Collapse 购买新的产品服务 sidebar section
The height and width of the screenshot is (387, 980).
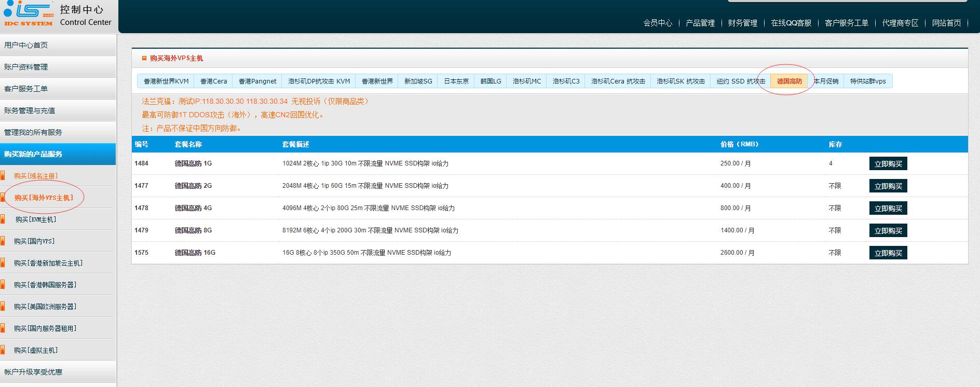pos(58,154)
